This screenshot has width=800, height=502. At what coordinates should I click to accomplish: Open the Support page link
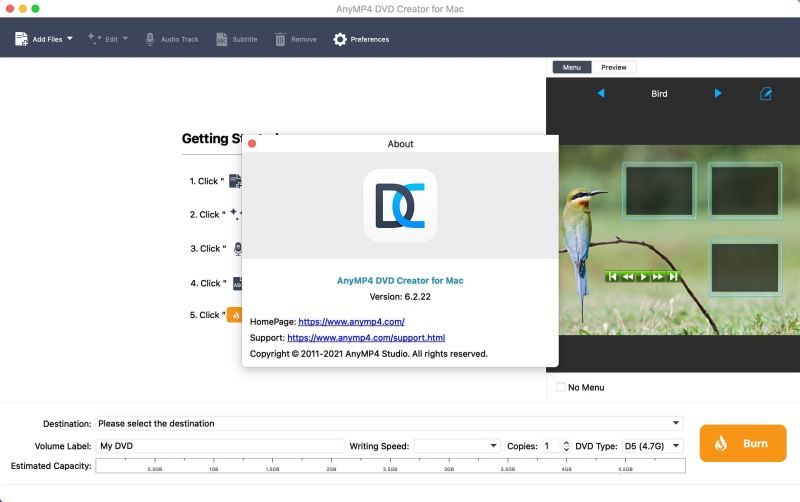(x=366, y=338)
